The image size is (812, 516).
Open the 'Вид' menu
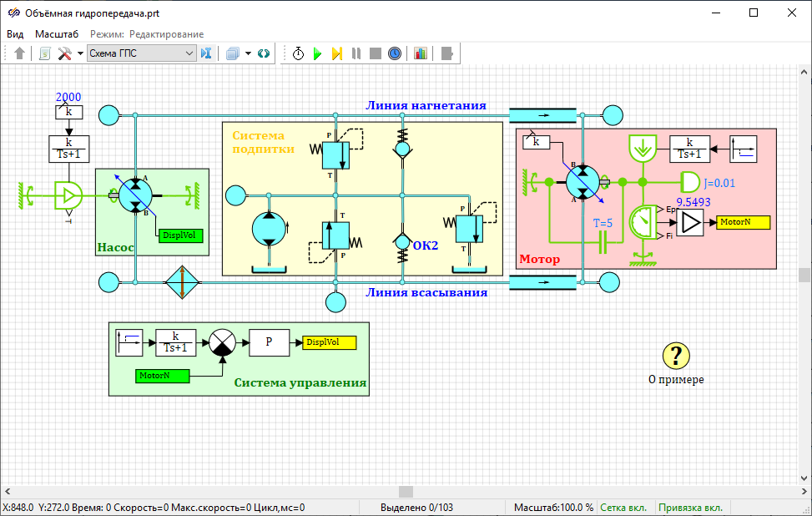tap(15, 34)
